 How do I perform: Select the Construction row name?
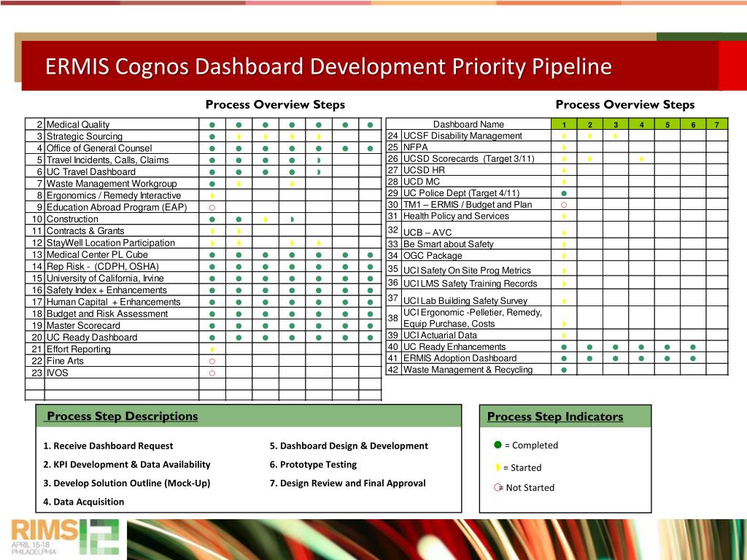pos(72,219)
